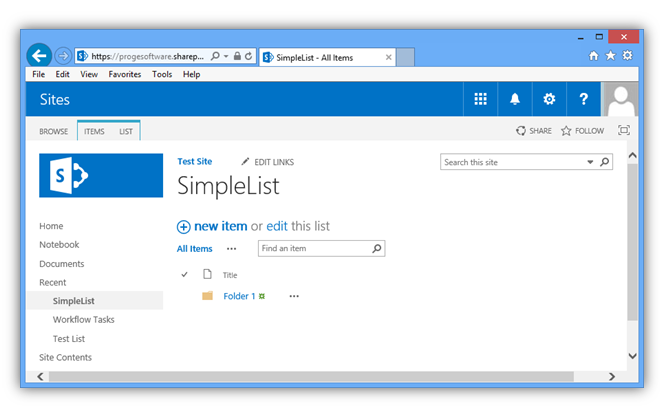This screenshot has height=409, width=660.
Task: Open the Folder 1 ellipsis menu
Action: click(294, 296)
